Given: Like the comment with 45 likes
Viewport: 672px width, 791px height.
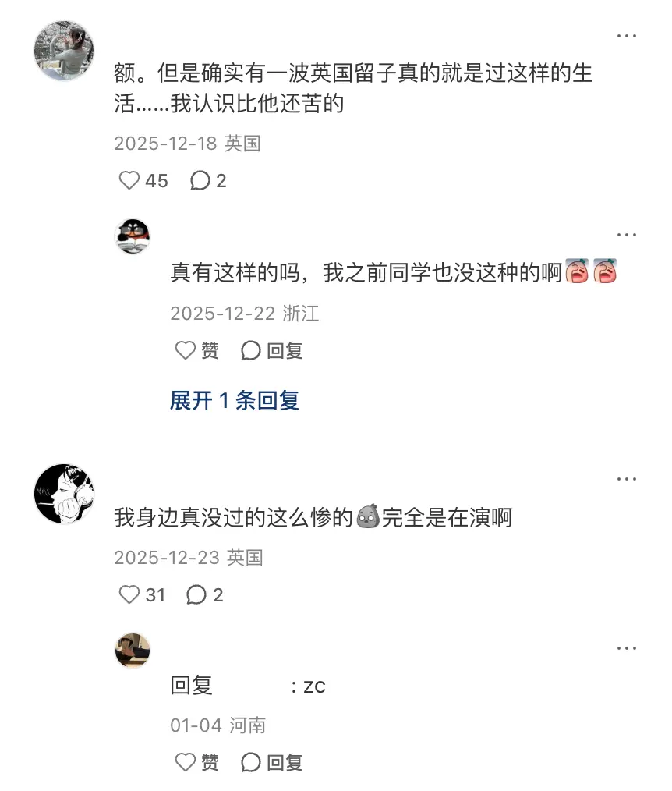Looking at the screenshot, I should coord(143,181).
